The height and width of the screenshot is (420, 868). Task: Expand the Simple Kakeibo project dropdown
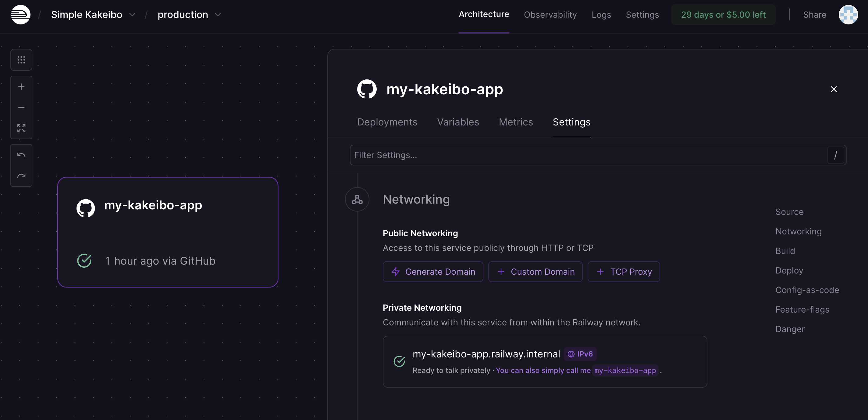pyautogui.click(x=132, y=15)
